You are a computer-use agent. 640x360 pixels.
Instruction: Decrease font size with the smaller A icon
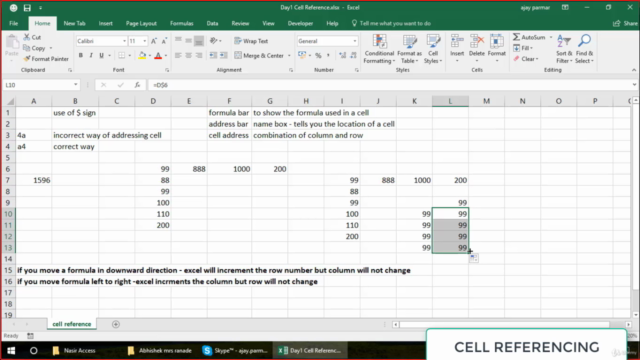[x=164, y=41]
